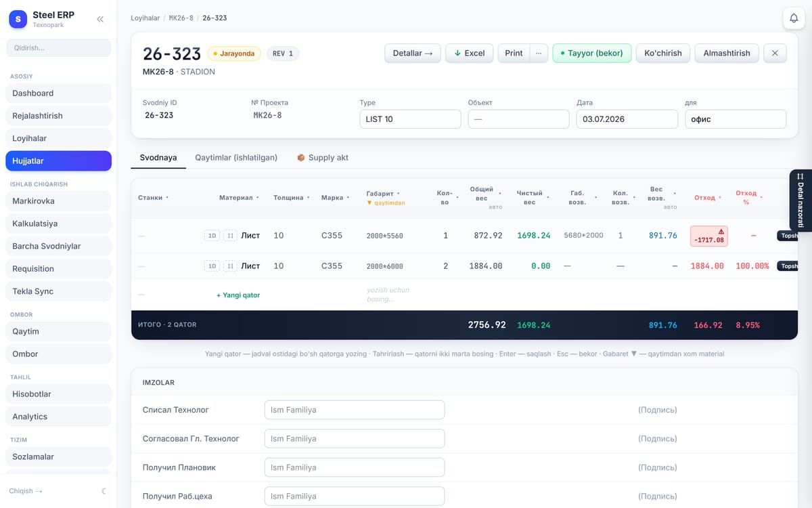
Task: Open notifications via the bell icon
Action: (794, 18)
